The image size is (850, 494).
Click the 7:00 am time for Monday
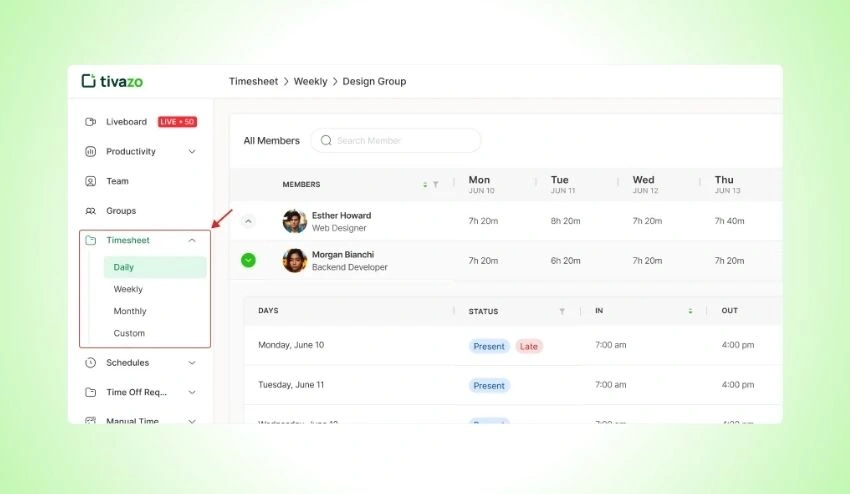(x=610, y=345)
